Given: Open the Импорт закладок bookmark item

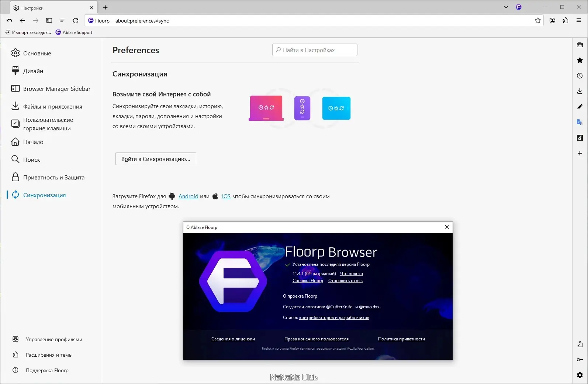Looking at the screenshot, I should (28, 32).
